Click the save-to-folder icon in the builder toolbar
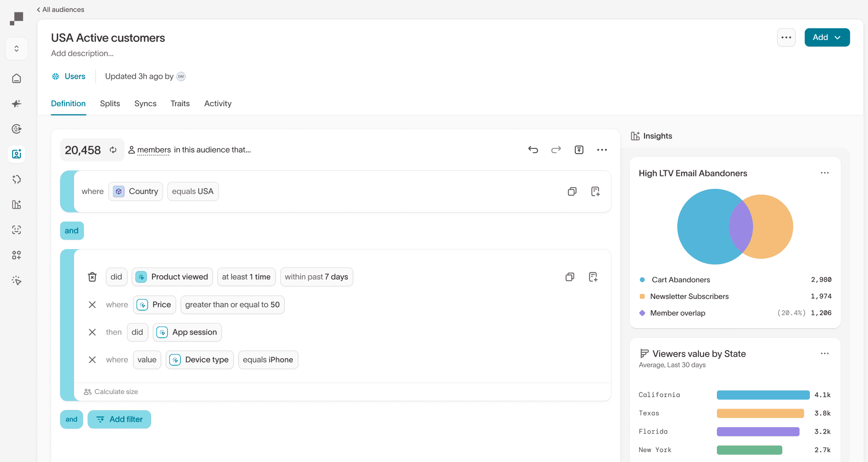Image resolution: width=868 pixels, height=462 pixels. click(x=579, y=150)
